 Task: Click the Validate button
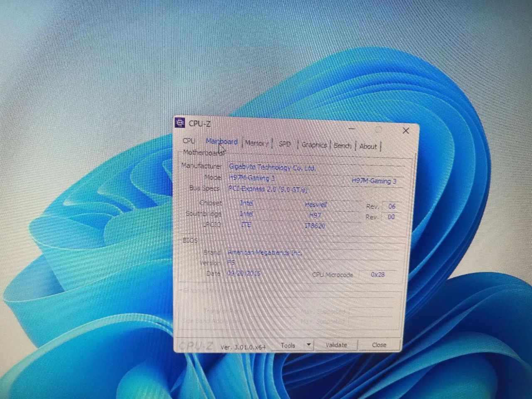pyautogui.click(x=336, y=345)
